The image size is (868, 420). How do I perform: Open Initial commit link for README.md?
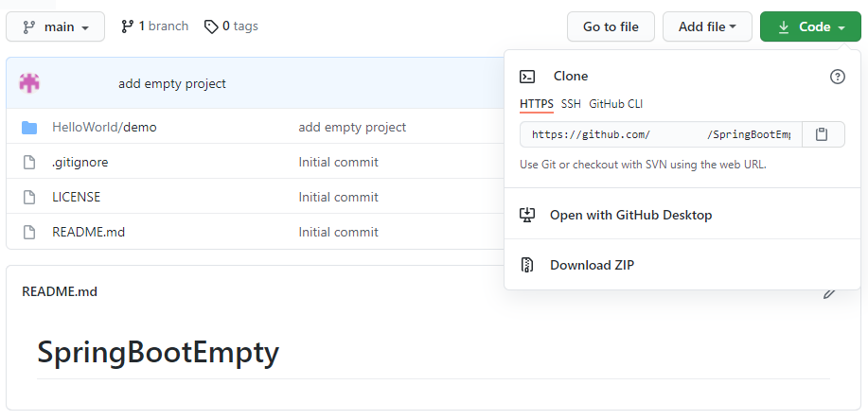pos(338,232)
